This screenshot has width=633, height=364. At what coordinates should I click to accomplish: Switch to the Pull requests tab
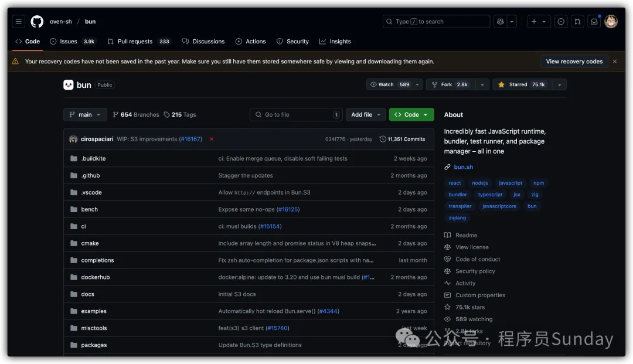point(135,42)
